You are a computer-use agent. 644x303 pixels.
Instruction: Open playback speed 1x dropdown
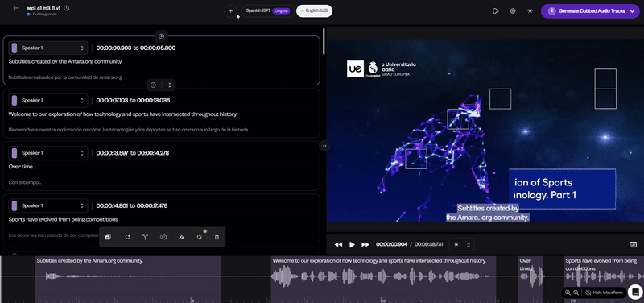tap(461, 245)
